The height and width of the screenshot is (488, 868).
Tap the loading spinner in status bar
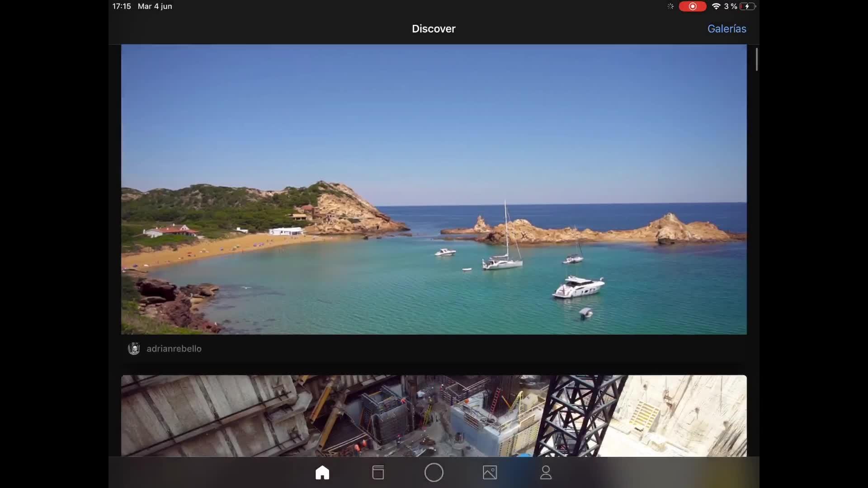[x=670, y=6]
